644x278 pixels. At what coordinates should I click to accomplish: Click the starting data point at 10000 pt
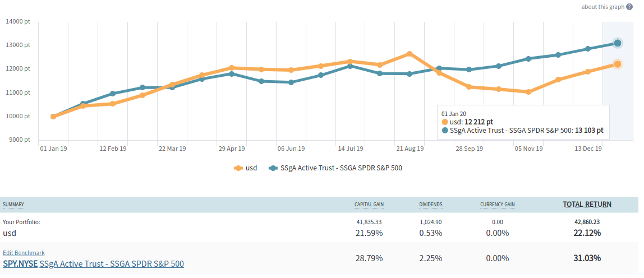tap(53, 117)
